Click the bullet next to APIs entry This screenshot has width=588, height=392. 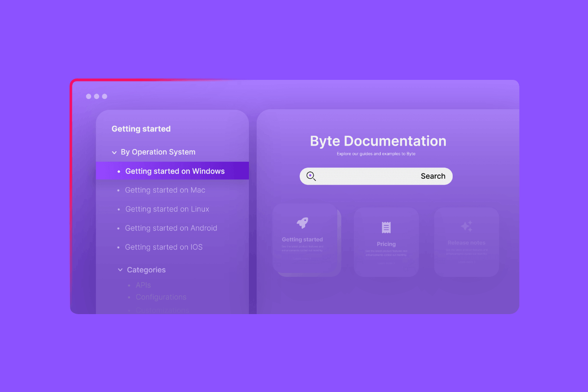coord(128,285)
